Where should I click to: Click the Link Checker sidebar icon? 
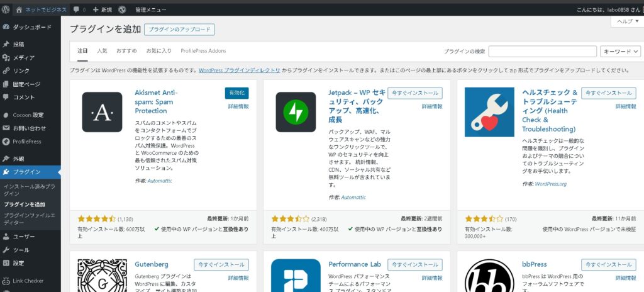[6, 281]
